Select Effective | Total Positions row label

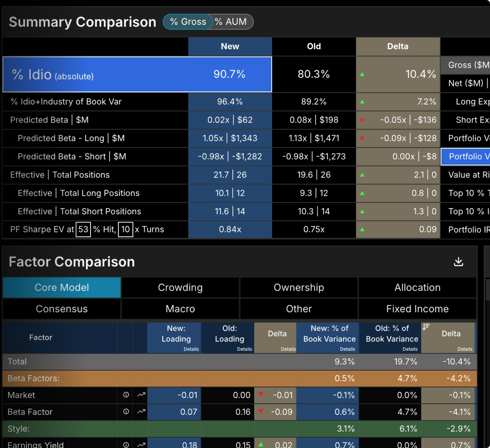[x=60, y=175]
